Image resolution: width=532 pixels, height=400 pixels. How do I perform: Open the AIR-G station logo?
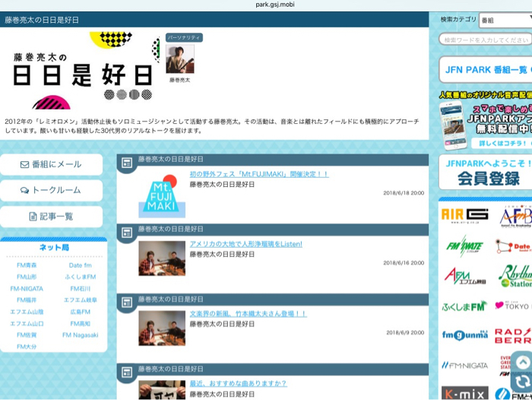coord(464,215)
